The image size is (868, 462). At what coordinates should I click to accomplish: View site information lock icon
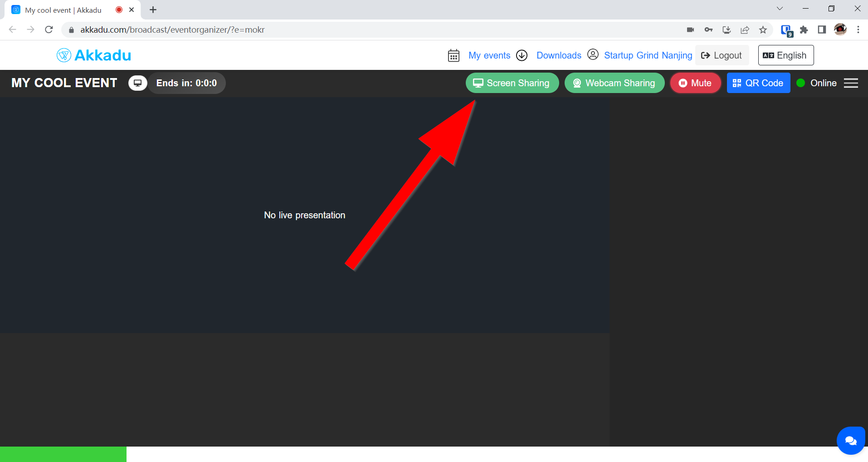(x=71, y=30)
